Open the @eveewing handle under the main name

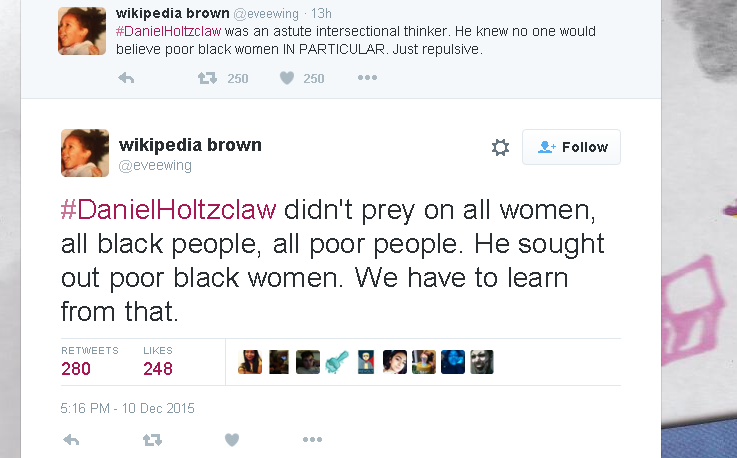coord(155,166)
